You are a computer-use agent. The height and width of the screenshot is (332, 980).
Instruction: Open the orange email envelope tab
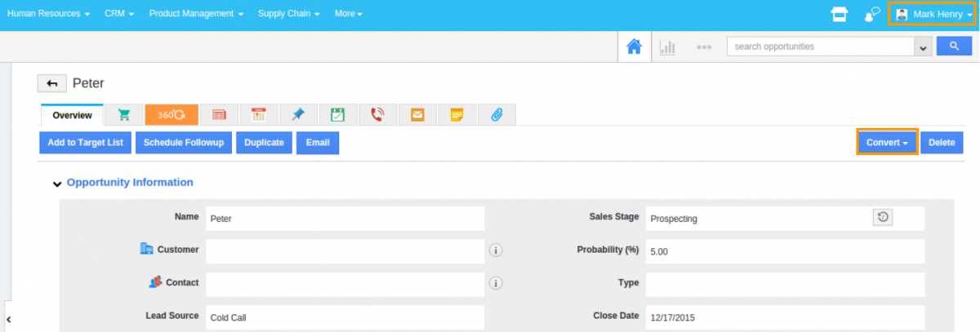click(417, 115)
